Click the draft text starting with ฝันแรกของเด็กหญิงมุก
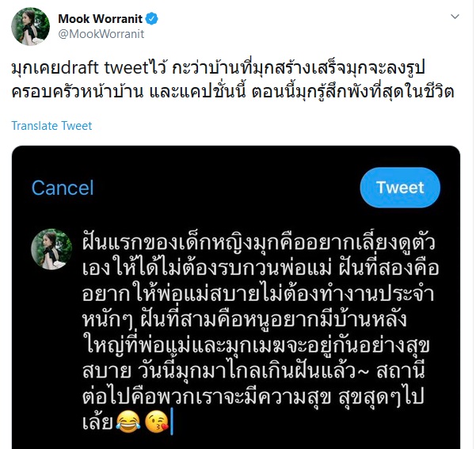The width and height of the screenshot is (476, 449). pyautogui.click(x=260, y=332)
